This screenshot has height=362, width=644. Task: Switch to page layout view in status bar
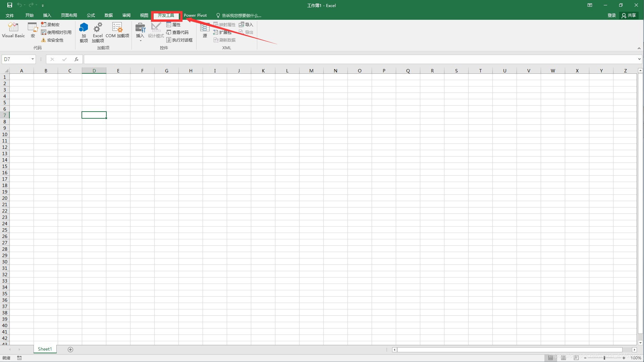(563, 358)
